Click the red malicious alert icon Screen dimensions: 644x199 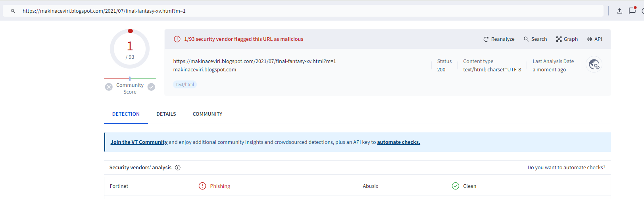[177, 39]
